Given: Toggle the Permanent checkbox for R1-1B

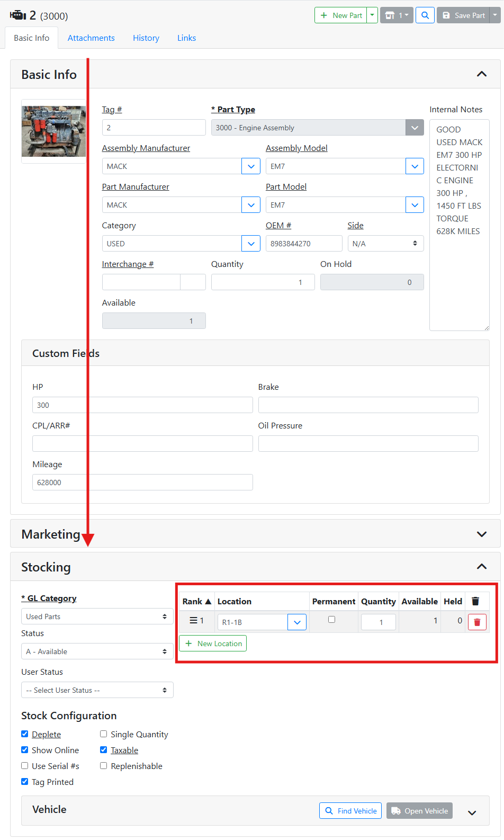Looking at the screenshot, I should tap(332, 620).
